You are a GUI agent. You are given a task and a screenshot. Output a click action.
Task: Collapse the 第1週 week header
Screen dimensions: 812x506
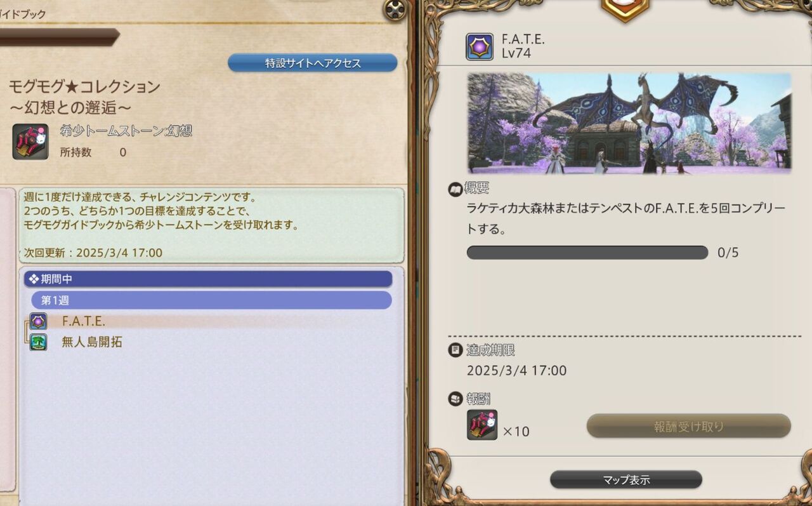[212, 300]
